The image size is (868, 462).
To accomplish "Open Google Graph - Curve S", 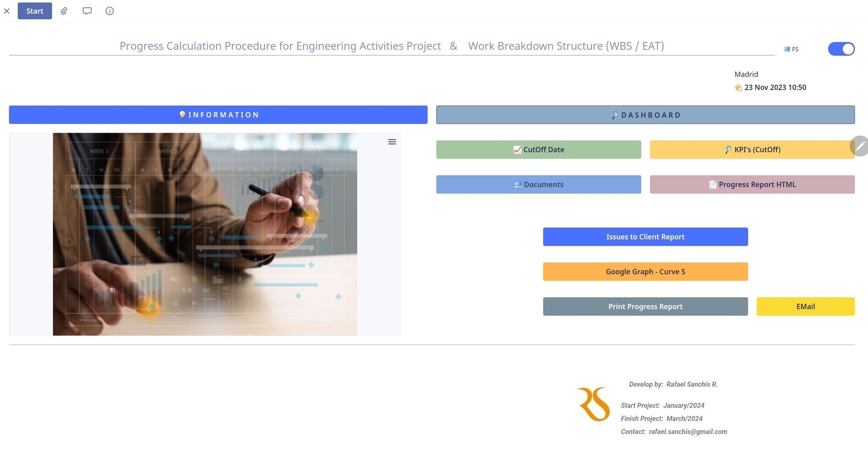I will click(x=645, y=272).
